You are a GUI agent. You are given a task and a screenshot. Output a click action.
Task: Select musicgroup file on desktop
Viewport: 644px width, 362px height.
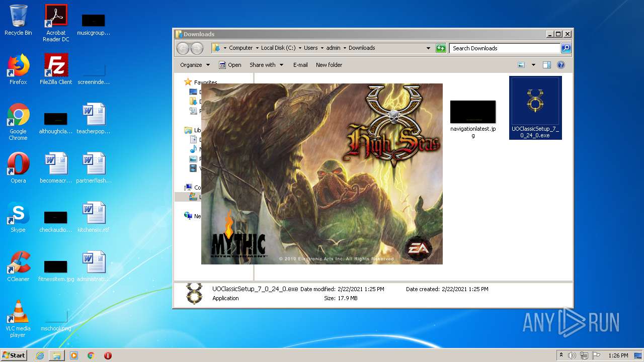tap(94, 24)
